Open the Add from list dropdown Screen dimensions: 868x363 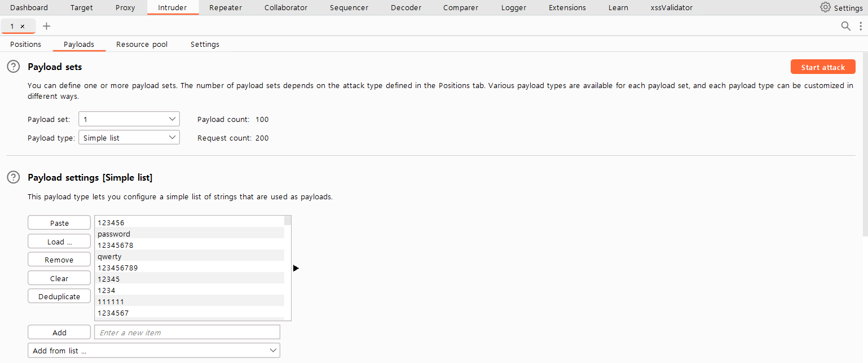[154, 351]
